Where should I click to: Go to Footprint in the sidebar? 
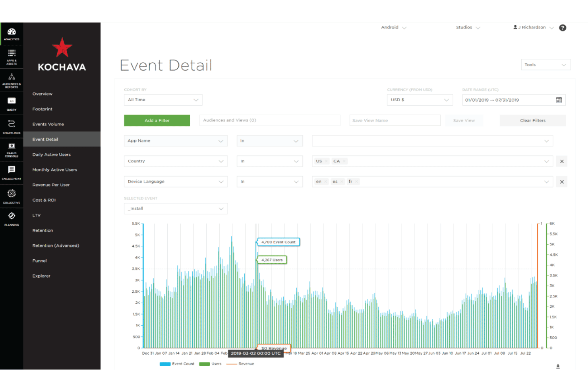43,109
